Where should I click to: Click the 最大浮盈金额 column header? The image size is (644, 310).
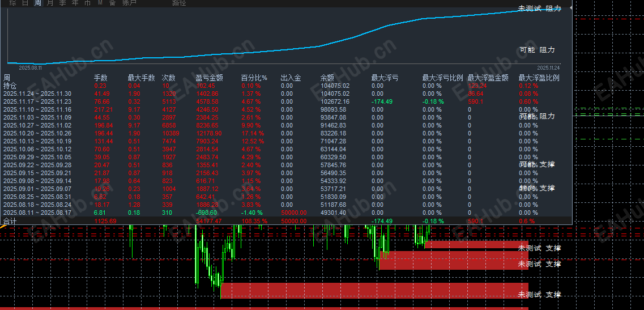coord(488,78)
